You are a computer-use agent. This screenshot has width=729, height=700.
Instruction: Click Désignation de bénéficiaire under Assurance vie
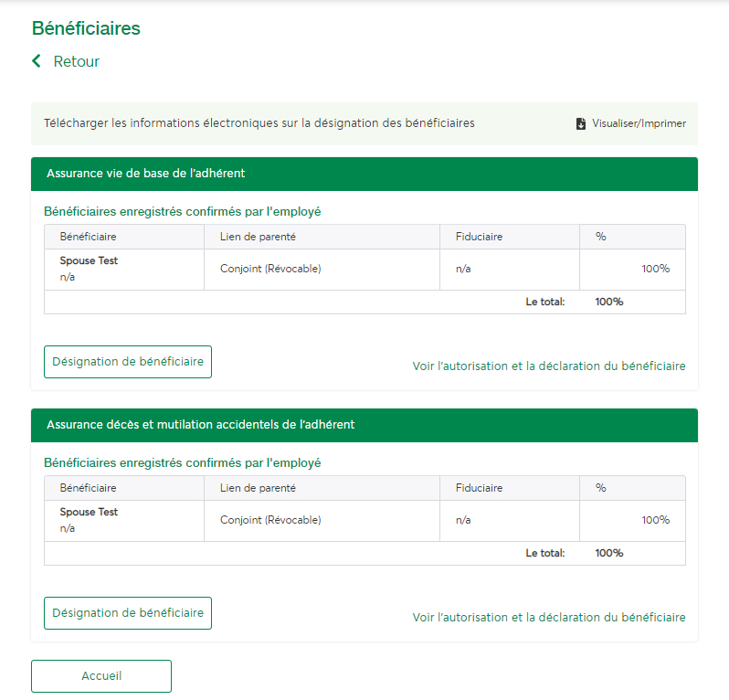coord(128,362)
